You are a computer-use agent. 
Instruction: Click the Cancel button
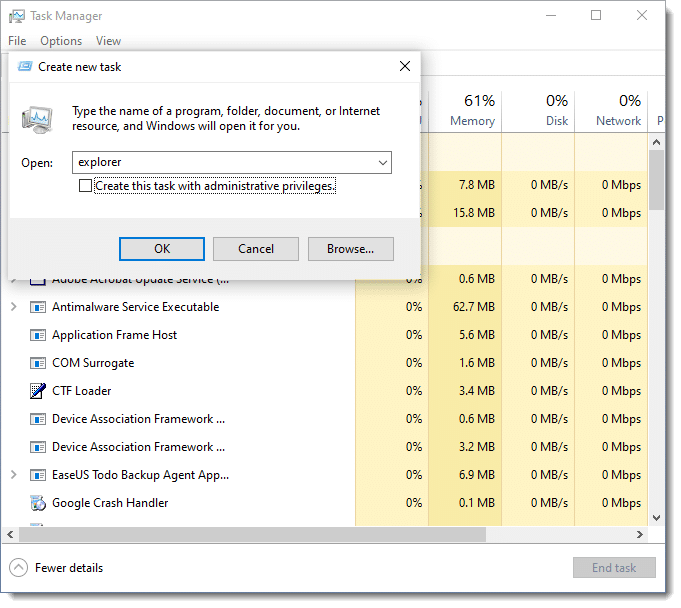coord(256,249)
